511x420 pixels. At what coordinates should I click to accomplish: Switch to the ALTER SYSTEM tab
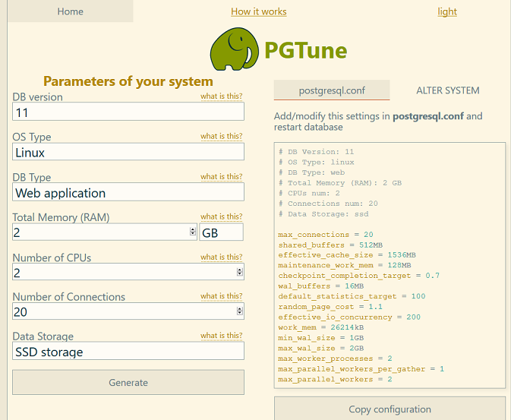(447, 90)
